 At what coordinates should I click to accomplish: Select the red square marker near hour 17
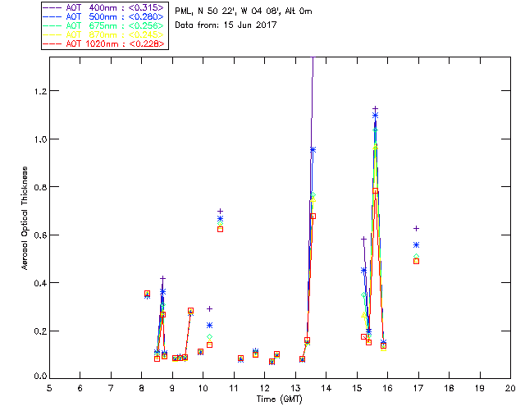click(416, 261)
